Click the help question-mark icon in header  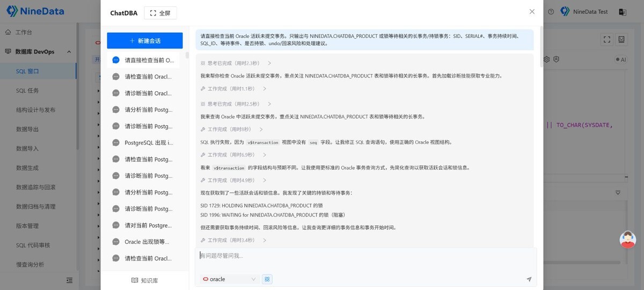tap(551, 11)
